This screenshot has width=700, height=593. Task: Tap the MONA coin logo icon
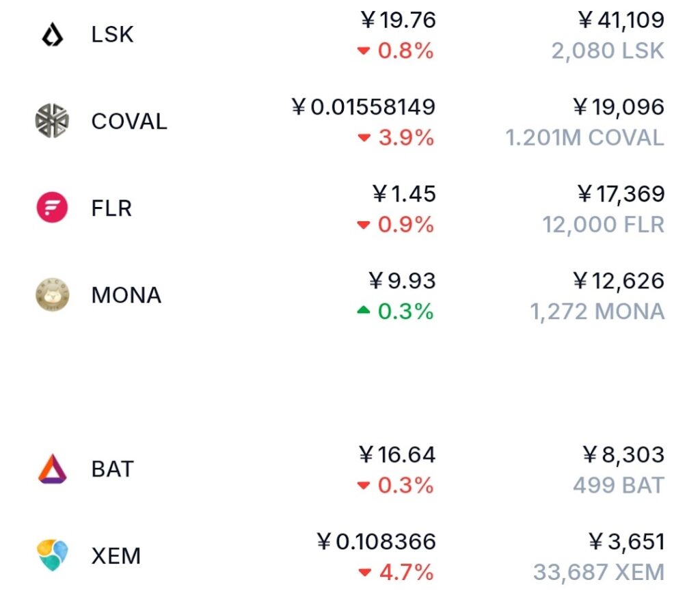(53, 295)
